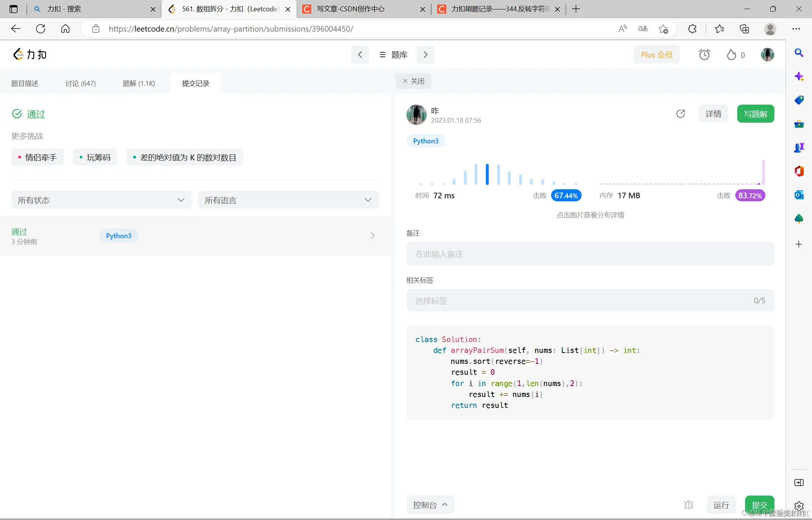Switch to the 题目描述 tab
812x520 pixels.
(x=25, y=84)
